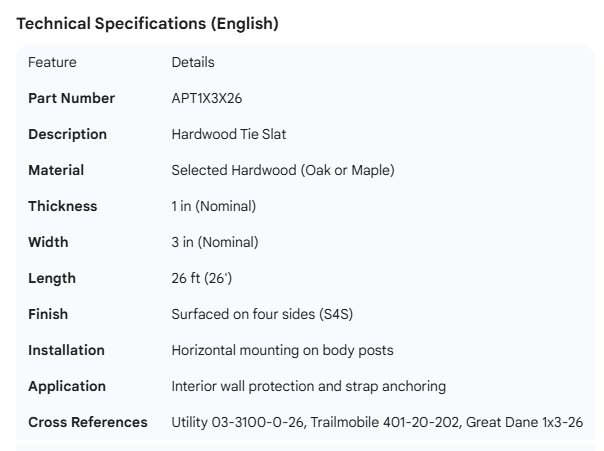The width and height of the screenshot is (604, 451).
Task: Select the Description row label
Action: [x=67, y=134]
